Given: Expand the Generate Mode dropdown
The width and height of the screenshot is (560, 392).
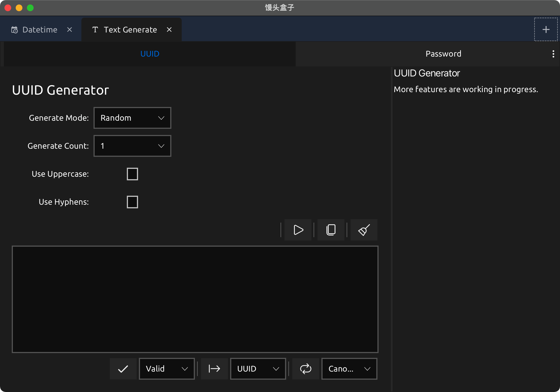Looking at the screenshot, I should tap(132, 118).
